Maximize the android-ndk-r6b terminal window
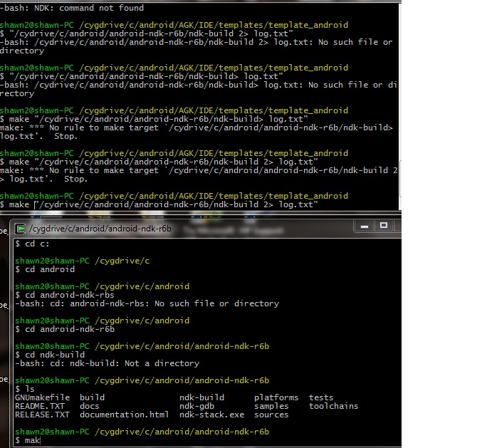The height and width of the screenshot is (448, 482). (383, 226)
